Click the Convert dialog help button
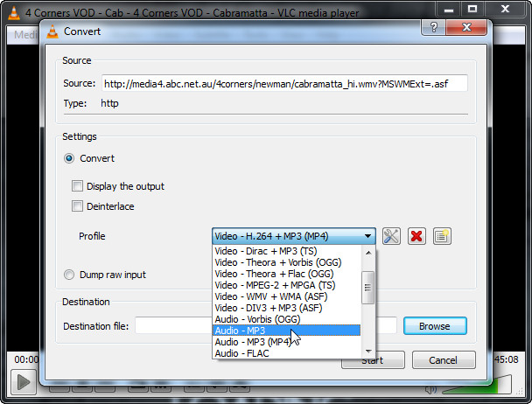The width and height of the screenshot is (532, 404). tap(433, 27)
